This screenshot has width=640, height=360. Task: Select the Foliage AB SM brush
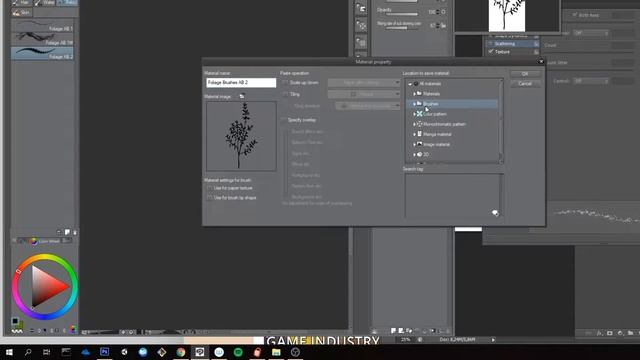click(42, 39)
